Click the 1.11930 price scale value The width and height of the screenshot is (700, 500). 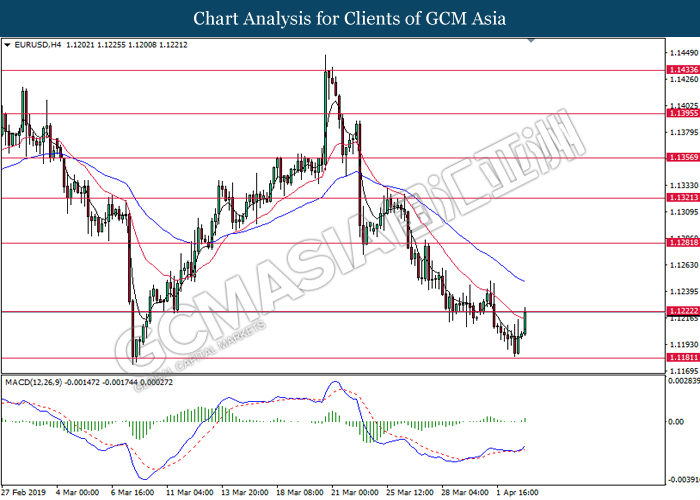pyautogui.click(x=684, y=345)
